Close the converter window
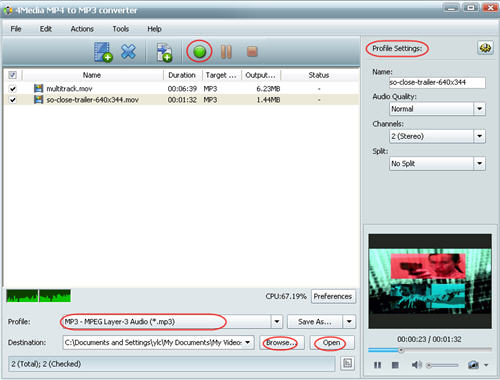Image resolution: width=500 pixels, height=380 pixels. (x=491, y=8)
